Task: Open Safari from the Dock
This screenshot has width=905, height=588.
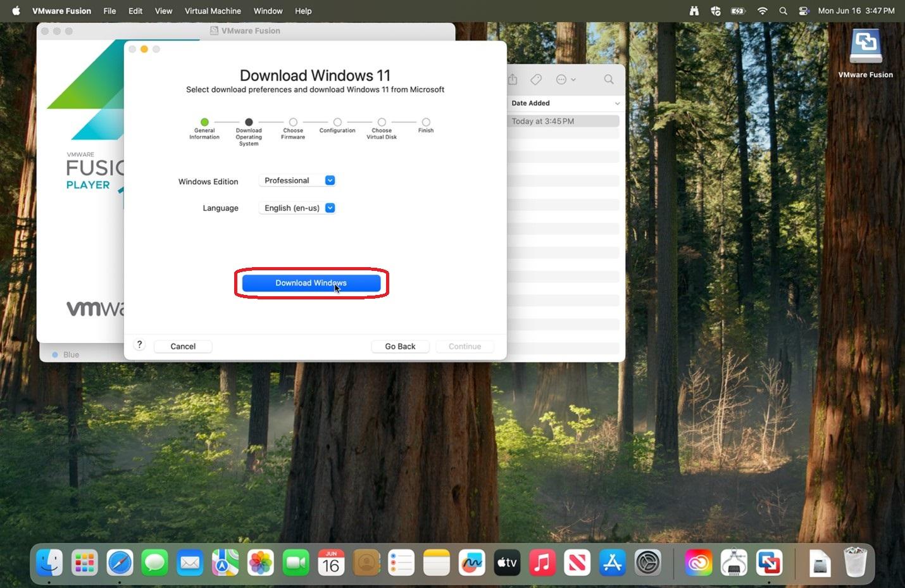Action: 120,562
